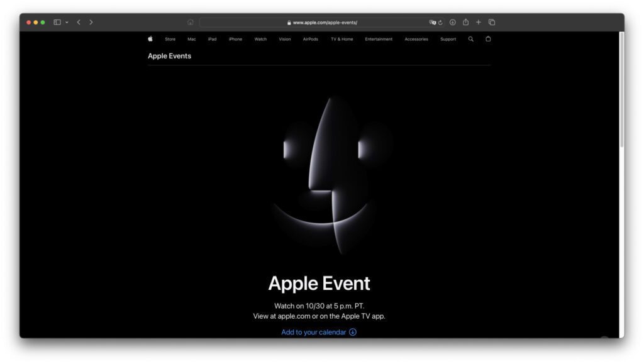Open the Support page
Screen dimensions: 644x364
448,39
